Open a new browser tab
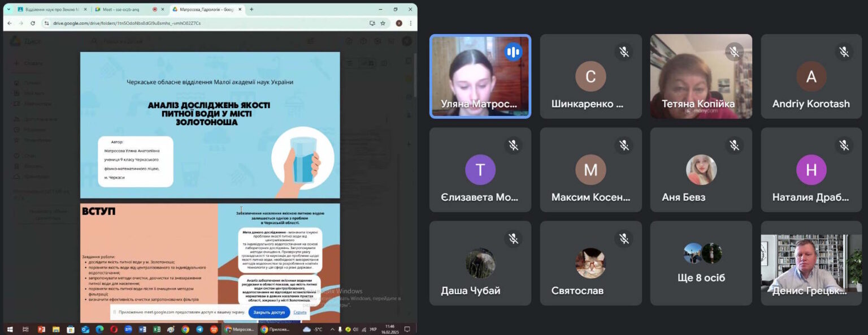Image resolution: width=868 pixels, height=335 pixels. pos(251,9)
